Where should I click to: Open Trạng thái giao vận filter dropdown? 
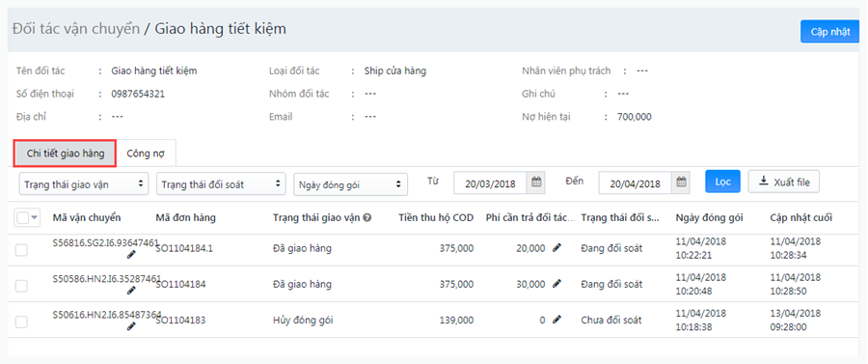click(84, 184)
